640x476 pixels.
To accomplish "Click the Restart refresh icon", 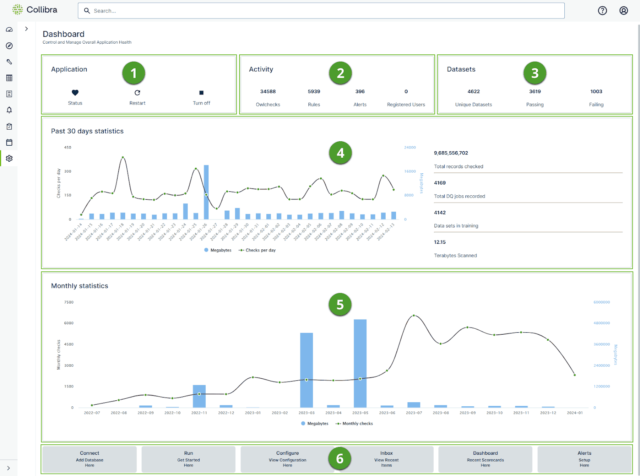I will click(137, 93).
